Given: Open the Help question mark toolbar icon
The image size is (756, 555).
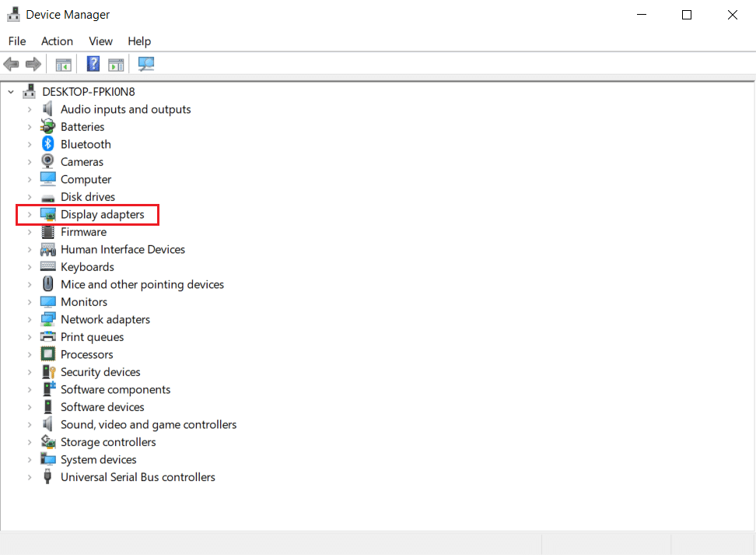Looking at the screenshot, I should (x=93, y=64).
